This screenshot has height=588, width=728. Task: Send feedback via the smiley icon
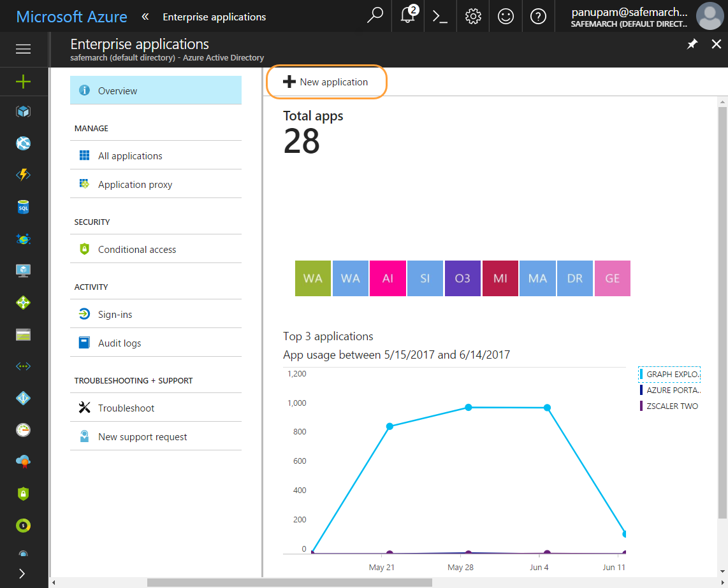click(506, 16)
